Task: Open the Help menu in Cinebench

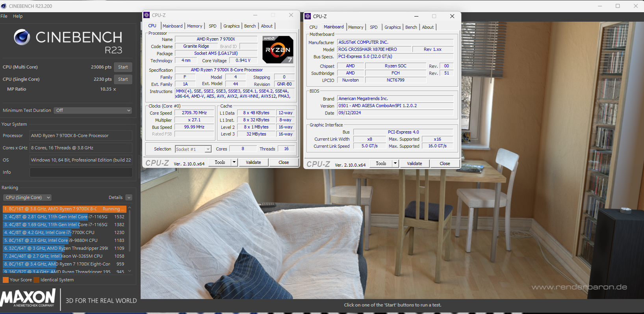Action: click(x=18, y=16)
